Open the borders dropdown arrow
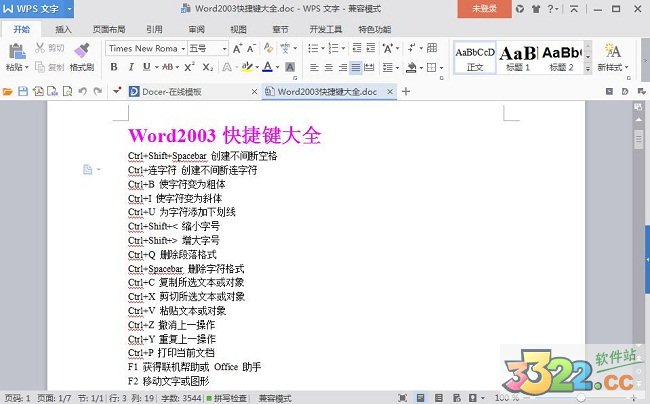This screenshot has height=404, width=650. pos(441,68)
